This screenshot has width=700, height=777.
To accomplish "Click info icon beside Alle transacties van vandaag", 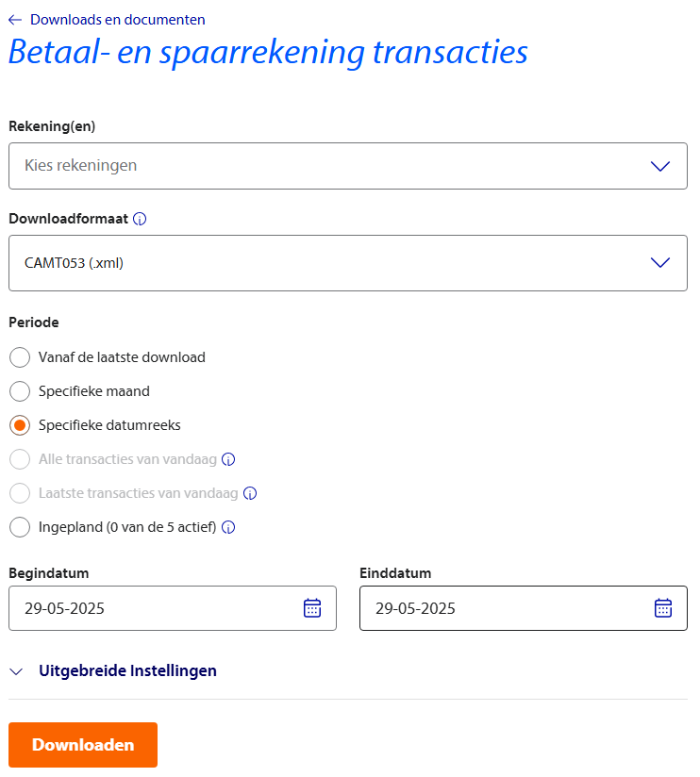I will coord(228,459).
